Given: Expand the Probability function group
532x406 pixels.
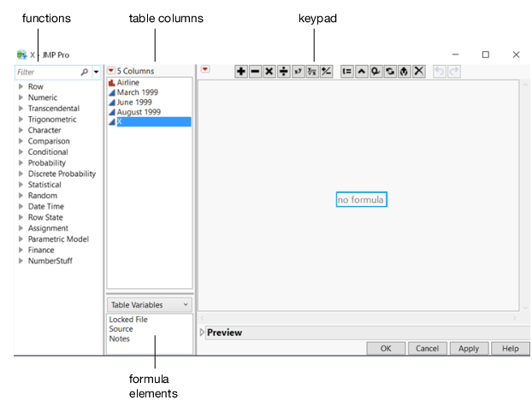Looking at the screenshot, I should pos(21,162).
